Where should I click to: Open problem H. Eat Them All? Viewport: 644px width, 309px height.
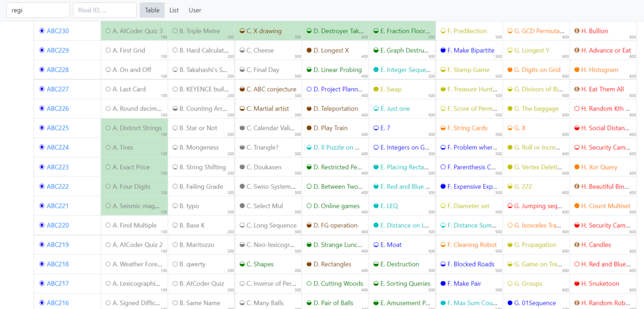603,89
